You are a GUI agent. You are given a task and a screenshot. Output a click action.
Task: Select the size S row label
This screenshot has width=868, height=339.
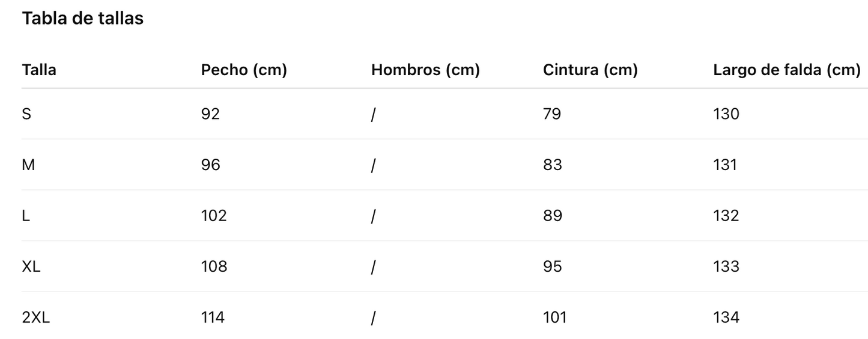(x=26, y=114)
